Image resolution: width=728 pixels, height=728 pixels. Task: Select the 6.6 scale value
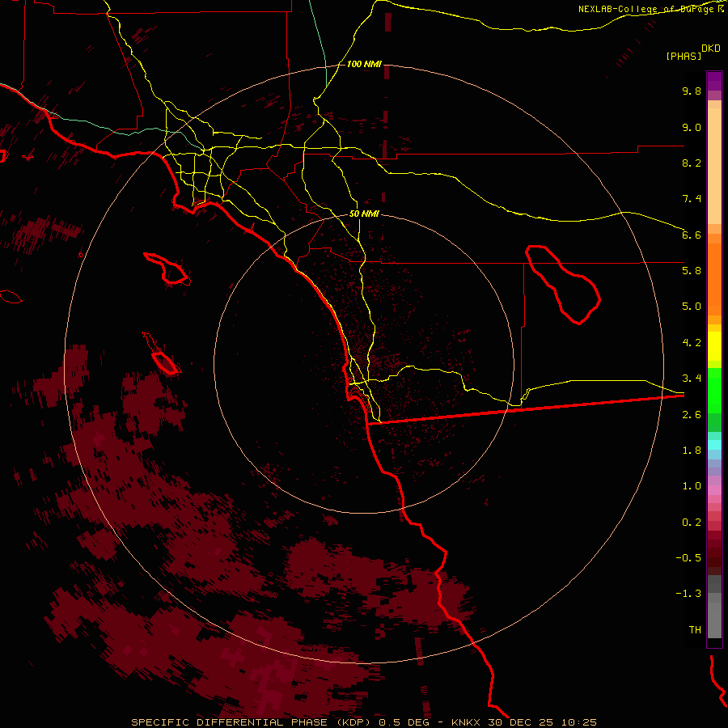[x=692, y=235]
